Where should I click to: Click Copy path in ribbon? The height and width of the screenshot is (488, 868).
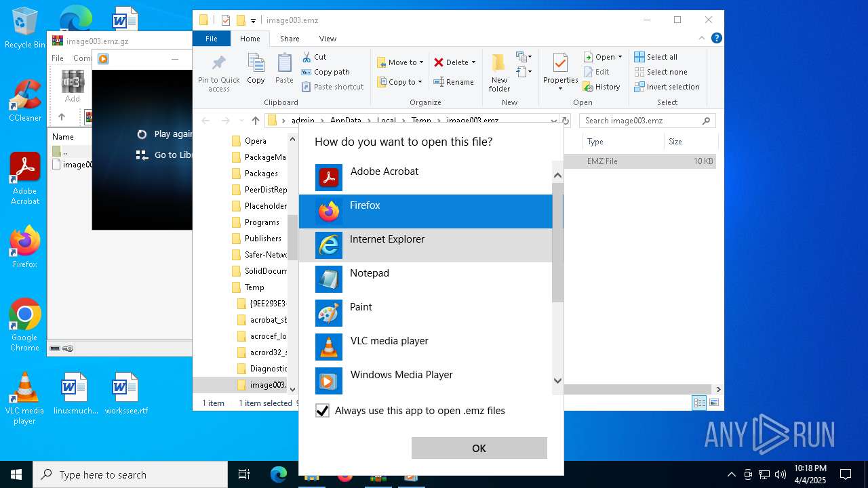click(325, 72)
